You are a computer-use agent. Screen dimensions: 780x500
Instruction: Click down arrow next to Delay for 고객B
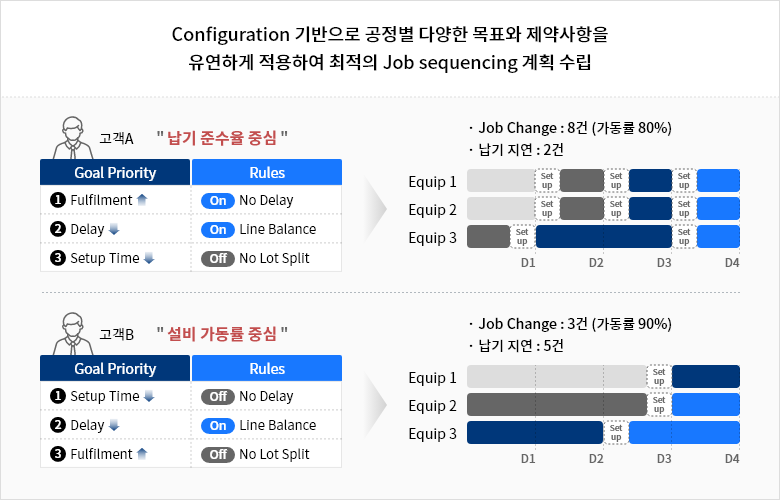point(114,425)
